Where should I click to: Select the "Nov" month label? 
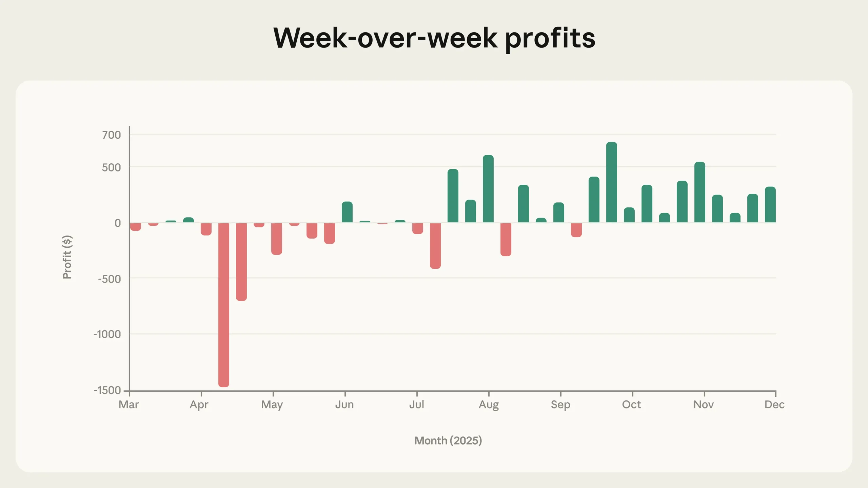(704, 405)
